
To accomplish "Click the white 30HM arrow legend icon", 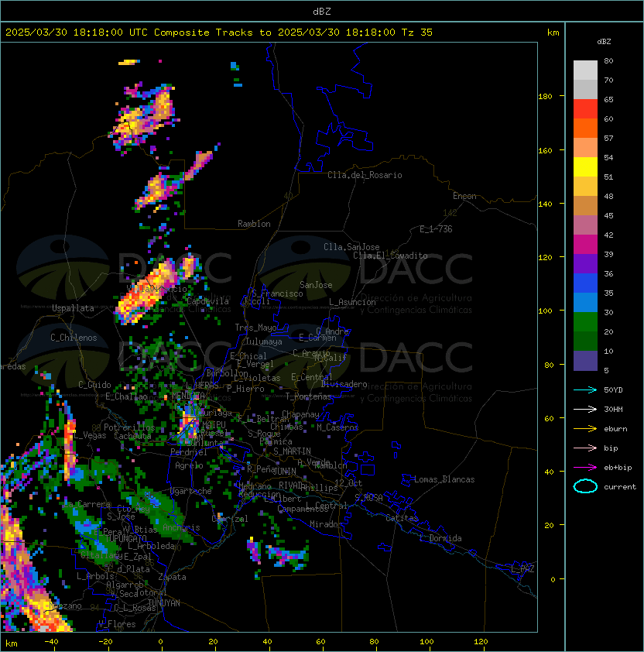I will pos(585,409).
